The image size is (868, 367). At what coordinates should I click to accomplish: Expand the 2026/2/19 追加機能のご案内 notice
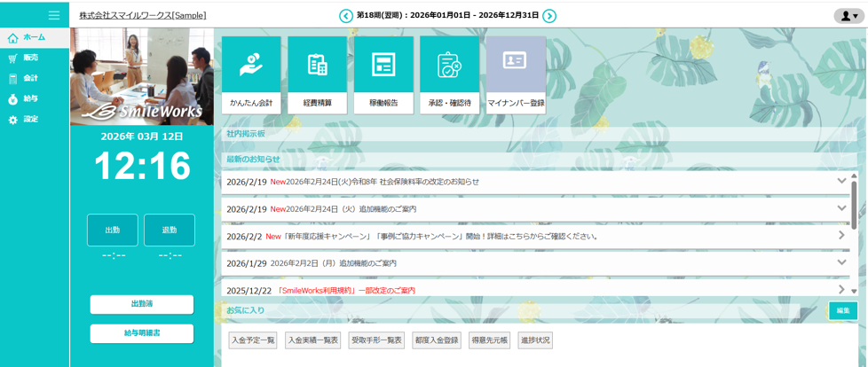841,208
